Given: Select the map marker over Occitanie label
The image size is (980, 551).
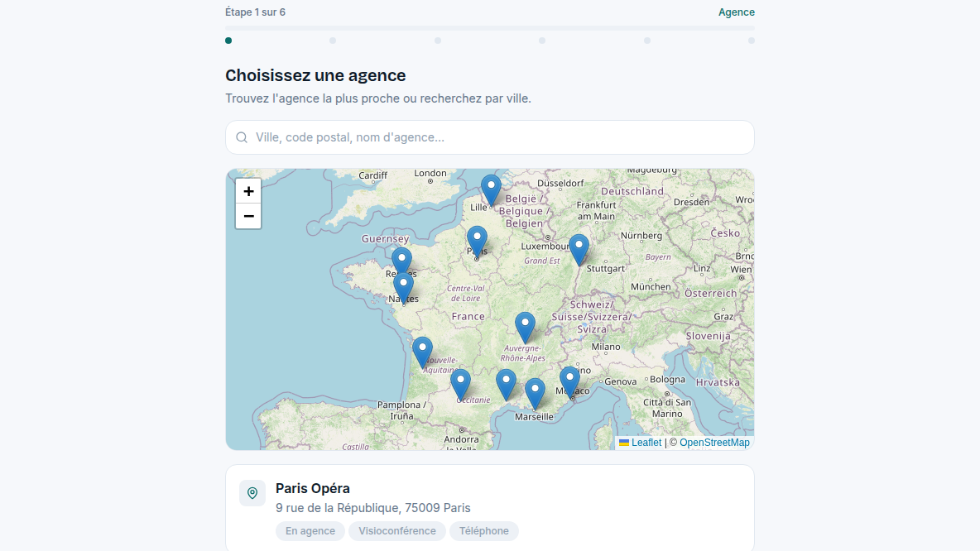Looking at the screenshot, I should 461,385.
